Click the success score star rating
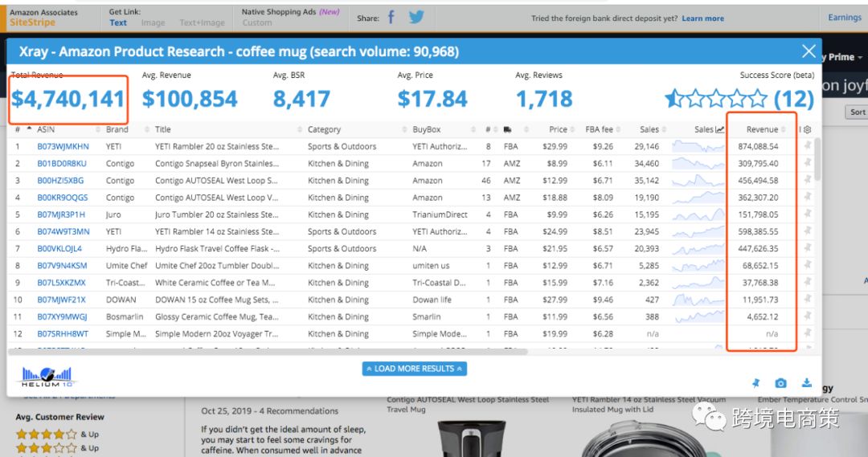The height and width of the screenshot is (457, 868). [716, 99]
